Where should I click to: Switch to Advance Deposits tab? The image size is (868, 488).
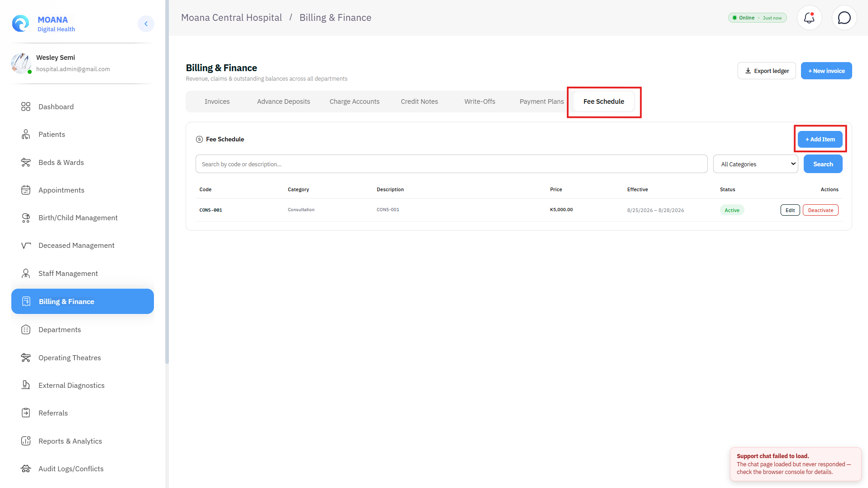[283, 101]
